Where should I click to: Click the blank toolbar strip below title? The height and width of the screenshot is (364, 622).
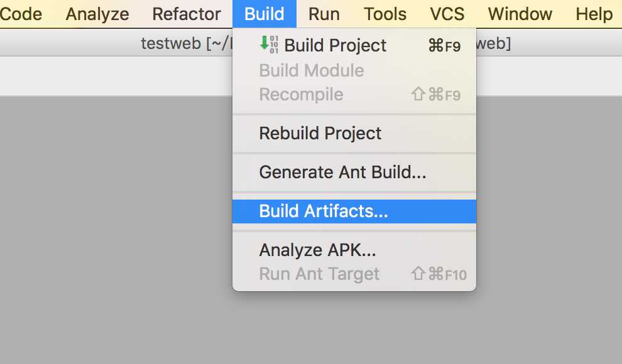tap(115, 76)
